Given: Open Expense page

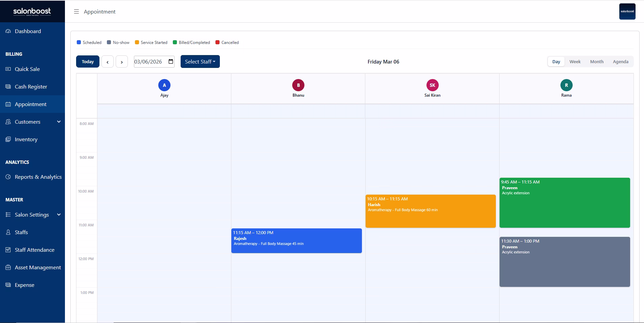Looking at the screenshot, I should [x=32, y=285].
